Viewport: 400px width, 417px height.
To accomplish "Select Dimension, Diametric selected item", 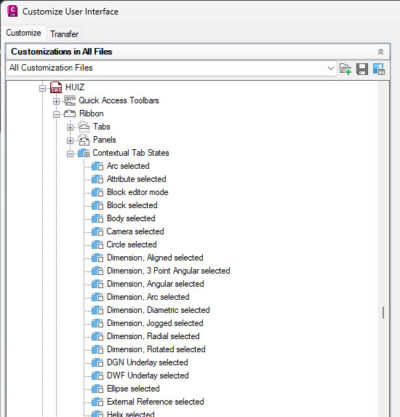I will point(158,310).
